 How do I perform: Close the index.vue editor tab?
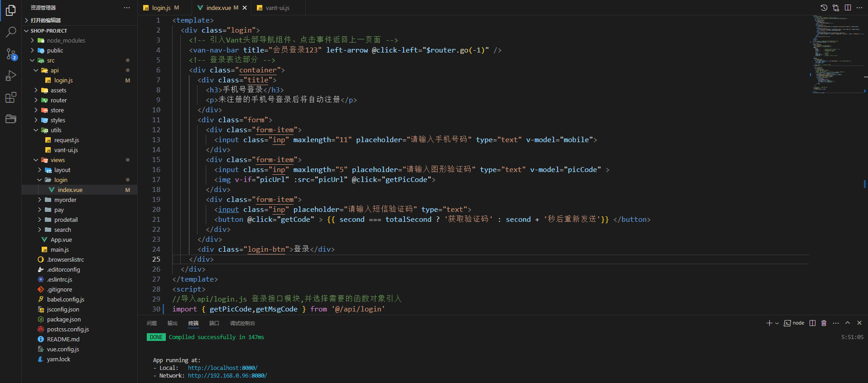click(245, 8)
